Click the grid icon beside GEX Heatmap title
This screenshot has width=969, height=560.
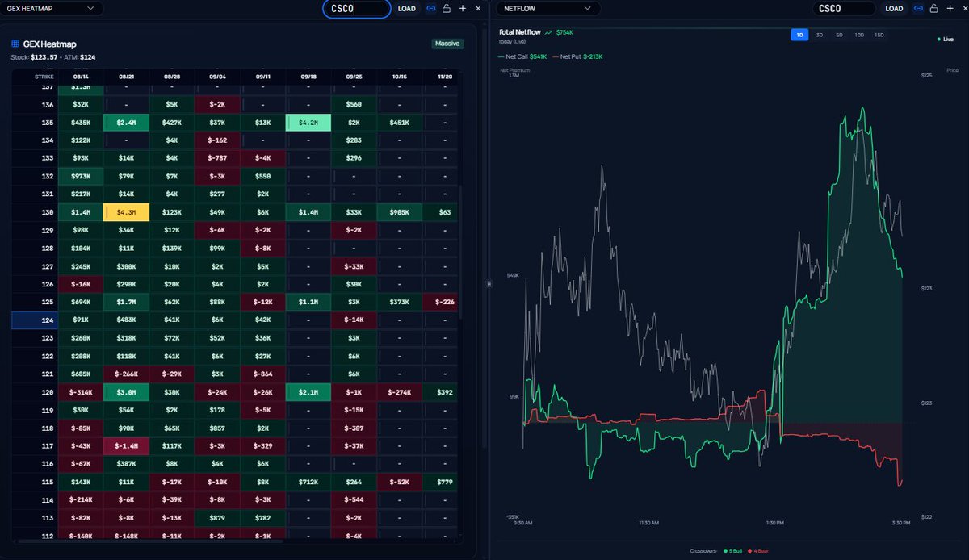[15, 44]
